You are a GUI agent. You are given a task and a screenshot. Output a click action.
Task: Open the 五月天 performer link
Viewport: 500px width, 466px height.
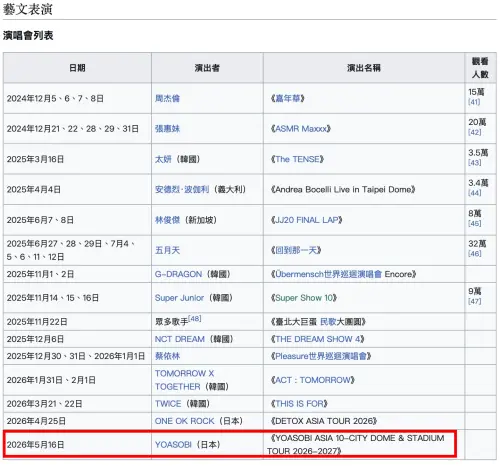coord(167,250)
